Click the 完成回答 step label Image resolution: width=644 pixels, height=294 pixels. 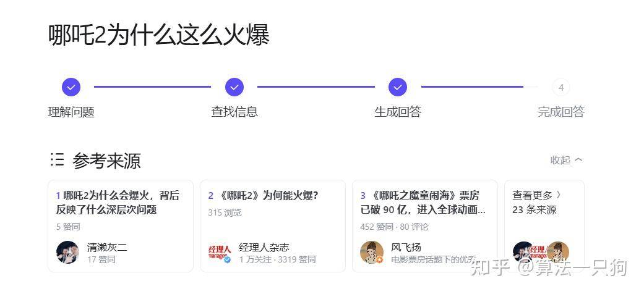coord(561,112)
